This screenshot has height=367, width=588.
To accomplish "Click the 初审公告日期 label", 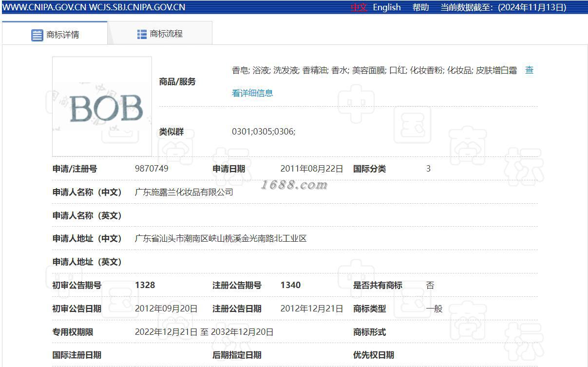I will click(x=77, y=309).
